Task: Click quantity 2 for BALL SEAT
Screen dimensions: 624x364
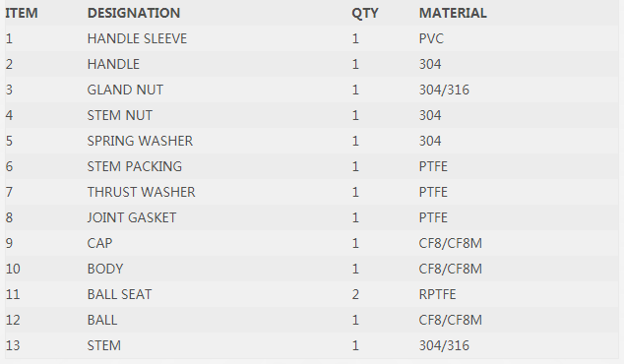Action: click(x=355, y=294)
